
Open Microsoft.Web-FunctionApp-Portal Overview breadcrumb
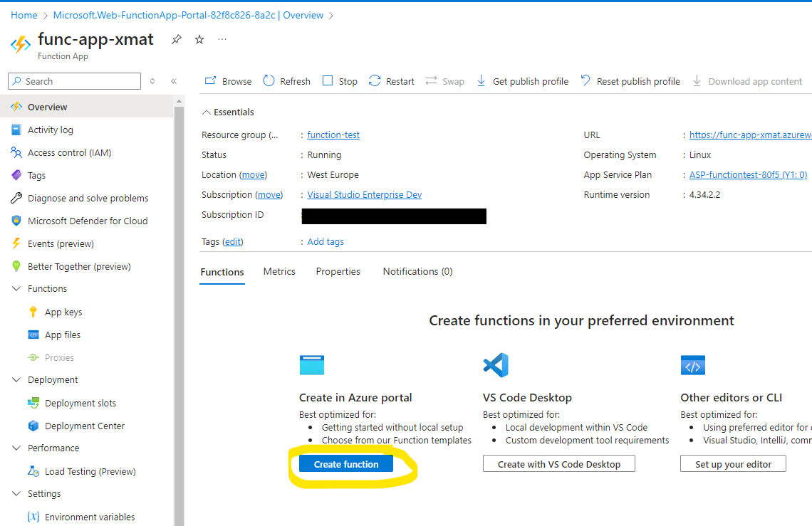188,15
